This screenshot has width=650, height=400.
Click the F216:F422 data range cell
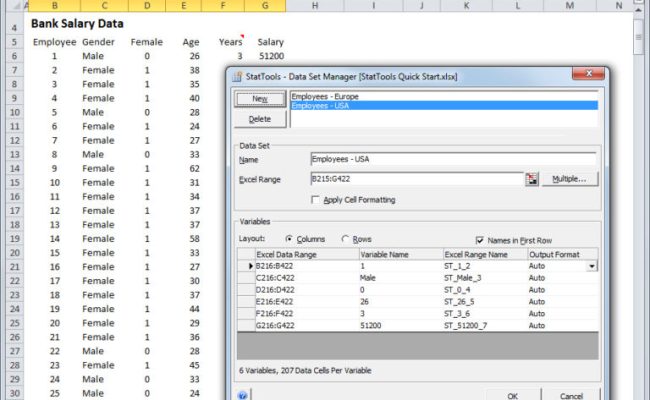(x=307, y=314)
